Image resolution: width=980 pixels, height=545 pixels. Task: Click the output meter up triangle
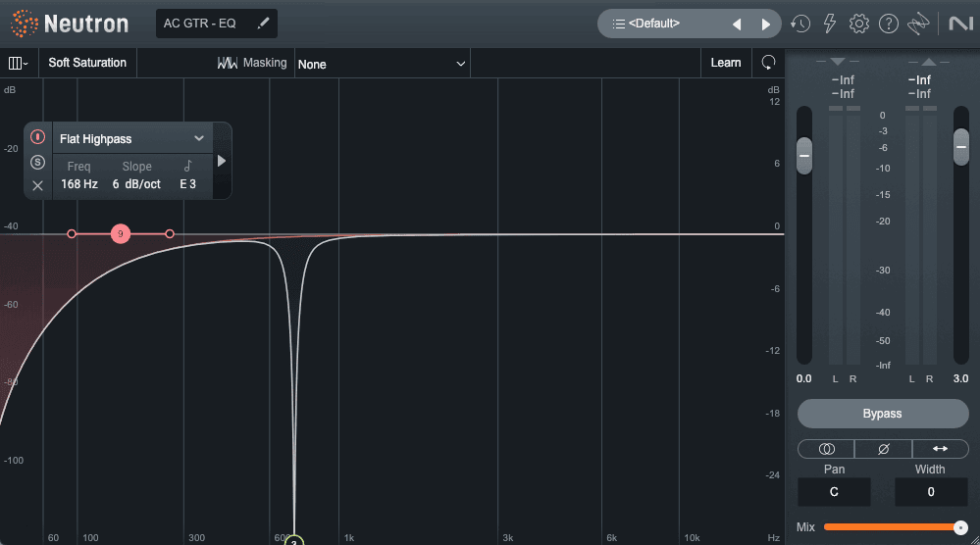(x=929, y=61)
